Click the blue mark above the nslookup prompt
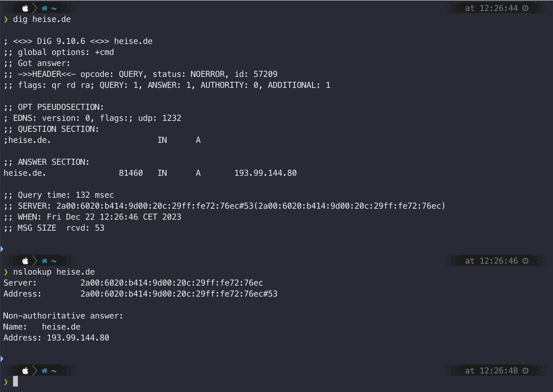553x392 pixels. (x=2, y=249)
